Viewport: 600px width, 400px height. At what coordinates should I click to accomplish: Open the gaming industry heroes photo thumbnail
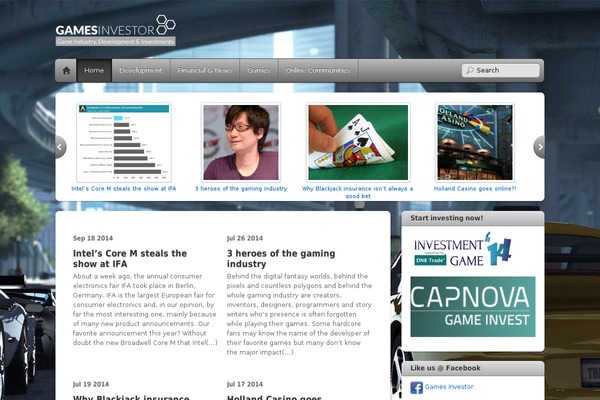(x=241, y=142)
